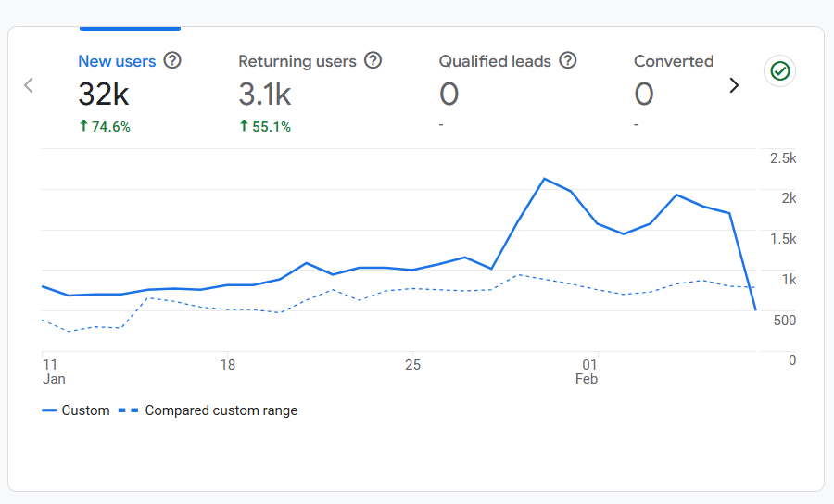Screen dimensions: 834x504
Task: Click the 11 Jan date on the x-axis
Action: [53, 372]
